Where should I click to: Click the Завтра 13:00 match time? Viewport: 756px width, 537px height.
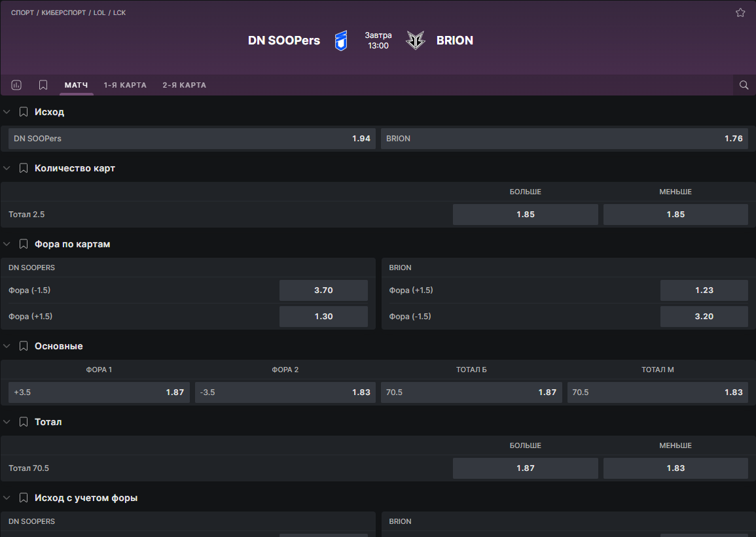378,41
